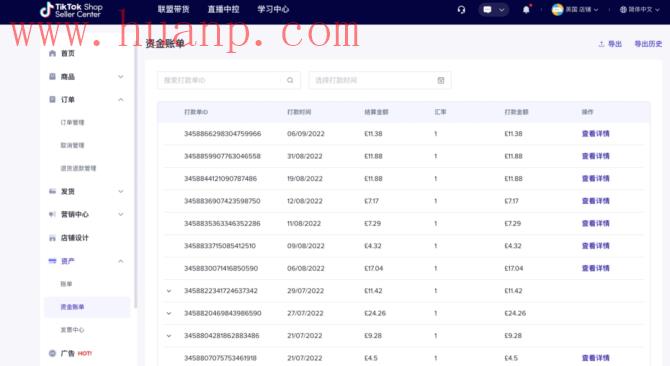Click the wallet icon beside 资产
This screenshot has height=366, width=670.
[52, 261]
